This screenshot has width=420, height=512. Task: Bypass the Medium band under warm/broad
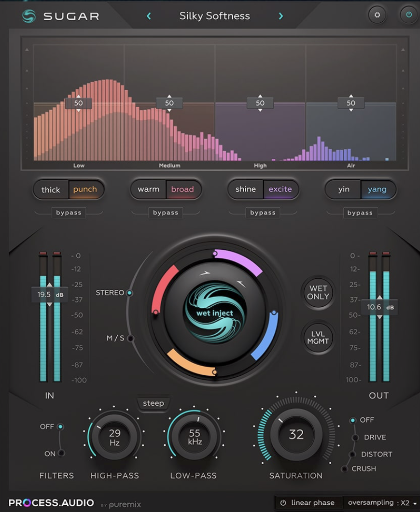(x=166, y=213)
